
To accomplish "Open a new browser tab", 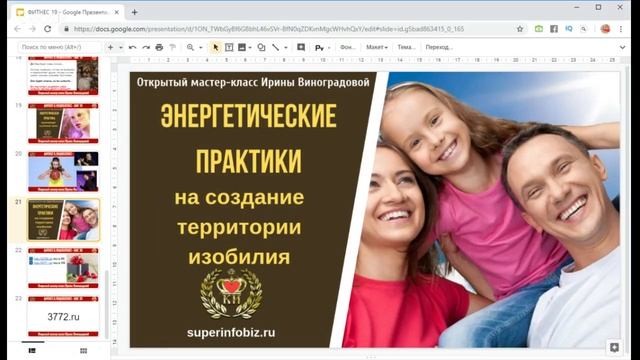I will [x=134, y=12].
